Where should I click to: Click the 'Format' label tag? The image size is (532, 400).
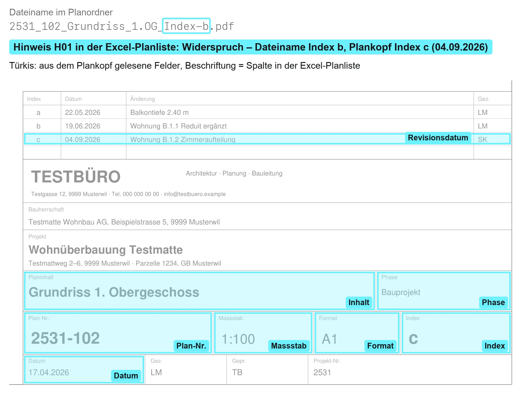(x=380, y=346)
